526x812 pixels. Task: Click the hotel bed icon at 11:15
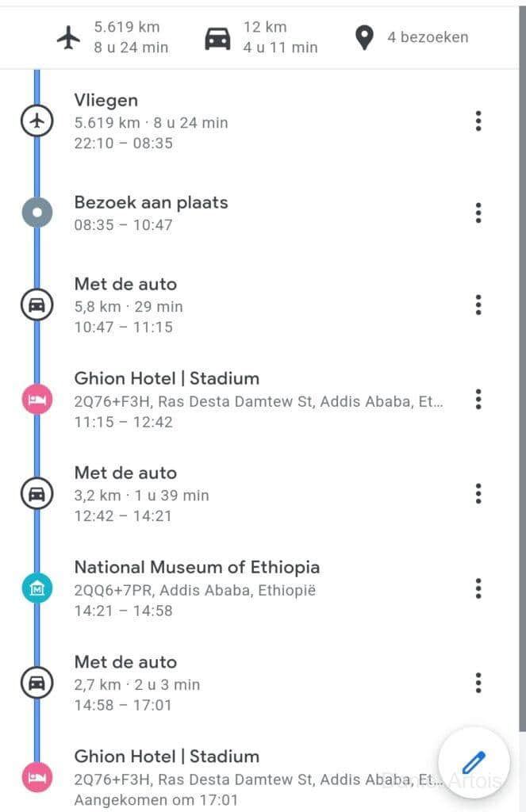[x=36, y=400]
